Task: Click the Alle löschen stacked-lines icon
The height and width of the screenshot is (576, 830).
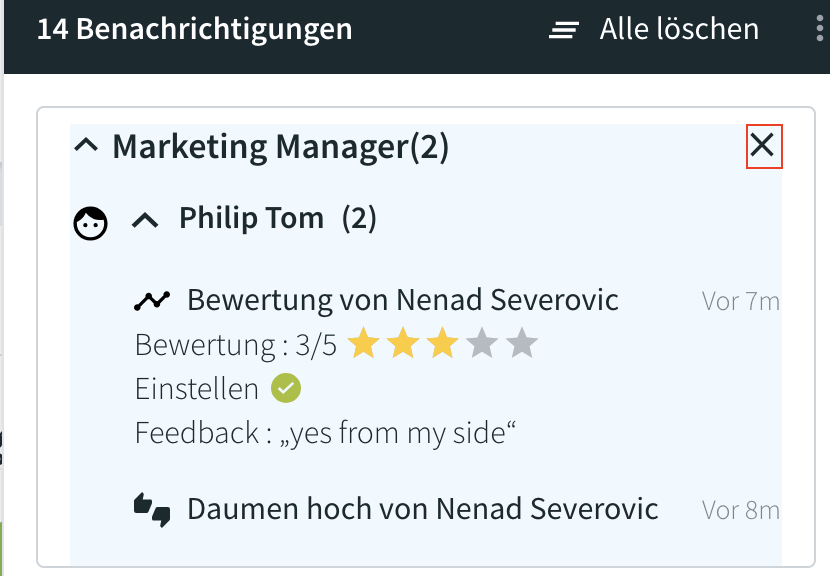Action: coord(564,30)
